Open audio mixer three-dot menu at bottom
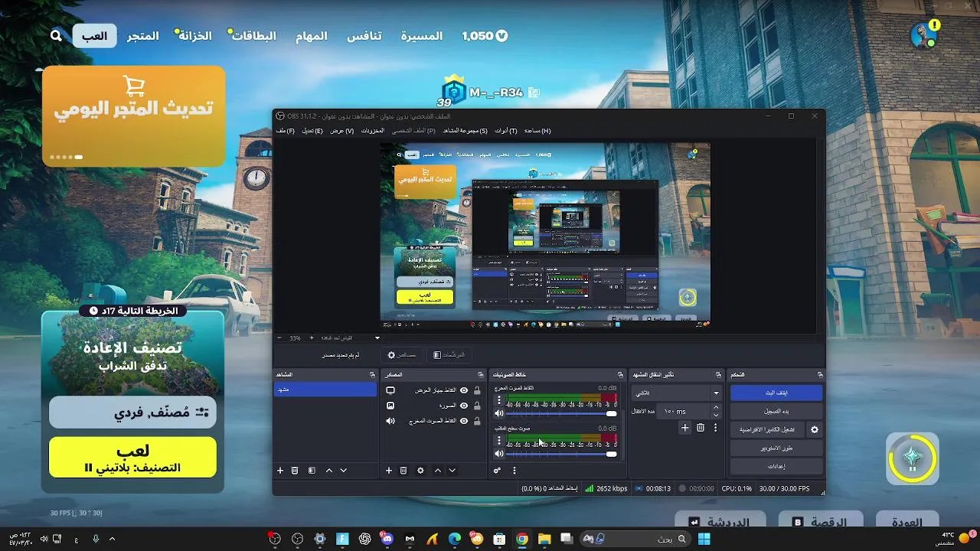 pos(514,471)
